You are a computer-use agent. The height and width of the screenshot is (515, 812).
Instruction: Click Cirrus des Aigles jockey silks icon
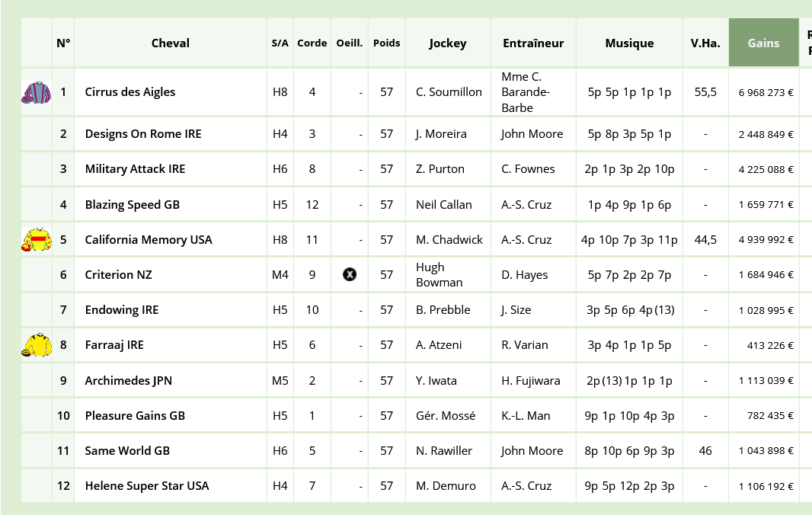37,92
